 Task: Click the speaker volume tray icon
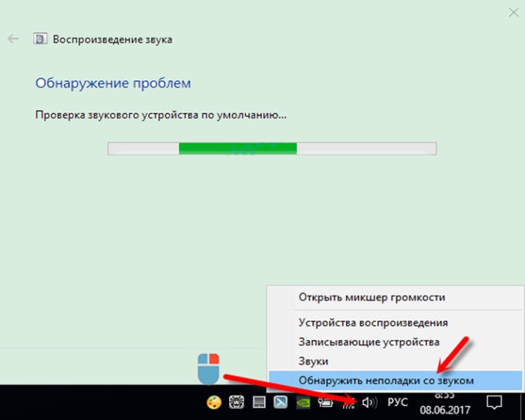[370, 402]
